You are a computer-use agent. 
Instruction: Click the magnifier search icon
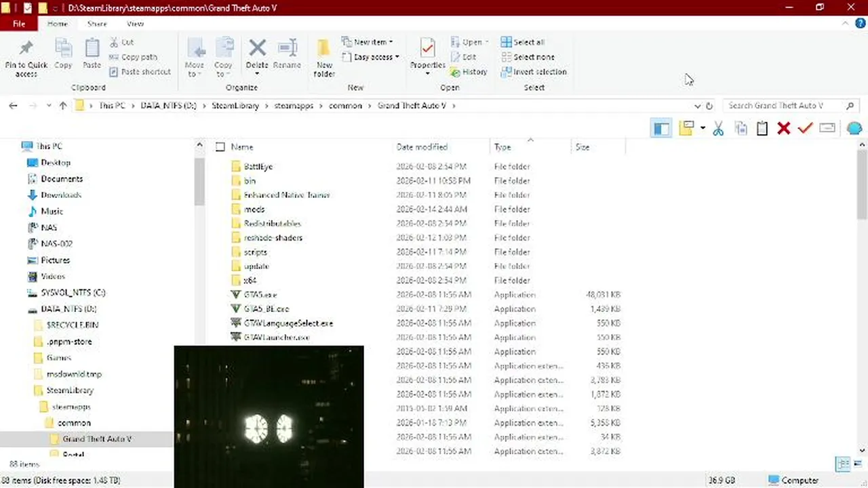point(850,106)
